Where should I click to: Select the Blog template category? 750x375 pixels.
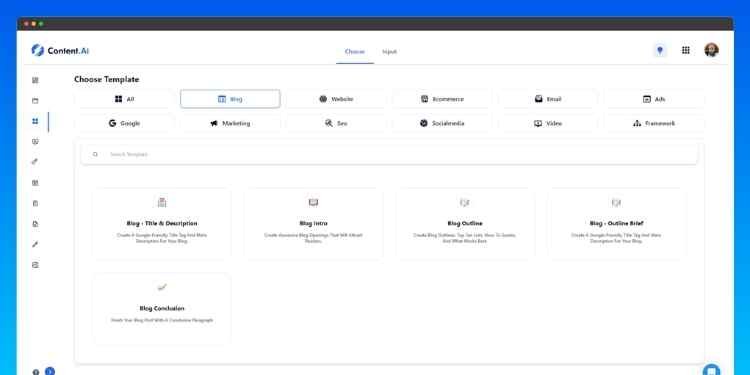(x=230, y=99)
